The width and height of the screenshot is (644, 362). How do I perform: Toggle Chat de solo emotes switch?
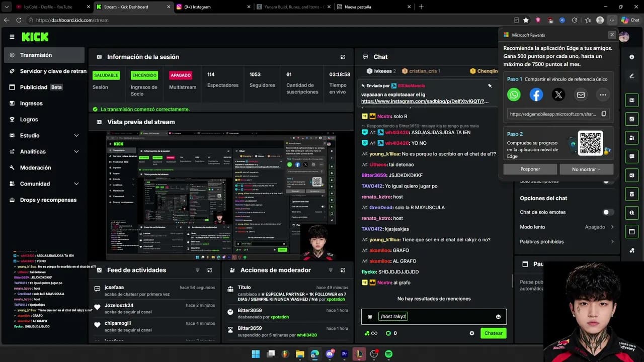click(608, 212)
